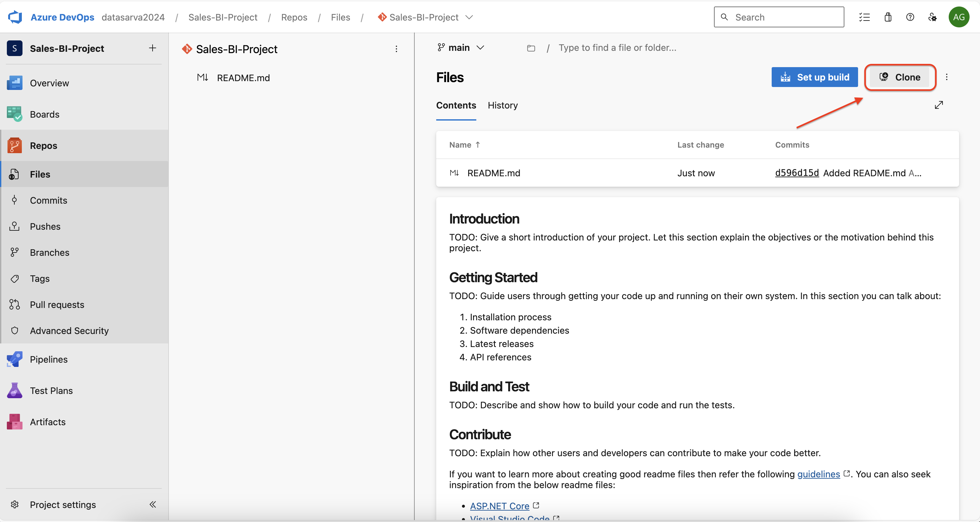Open Artifacts in the sidebar
Viewport: 980px width, 522px height.
(x=84, y=422)
